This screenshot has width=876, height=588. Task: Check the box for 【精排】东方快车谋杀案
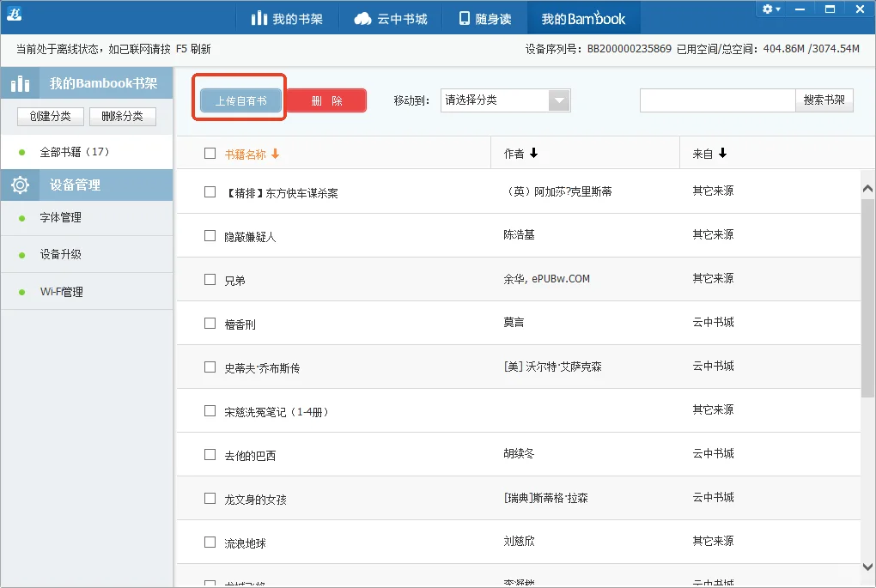(210, 192)
